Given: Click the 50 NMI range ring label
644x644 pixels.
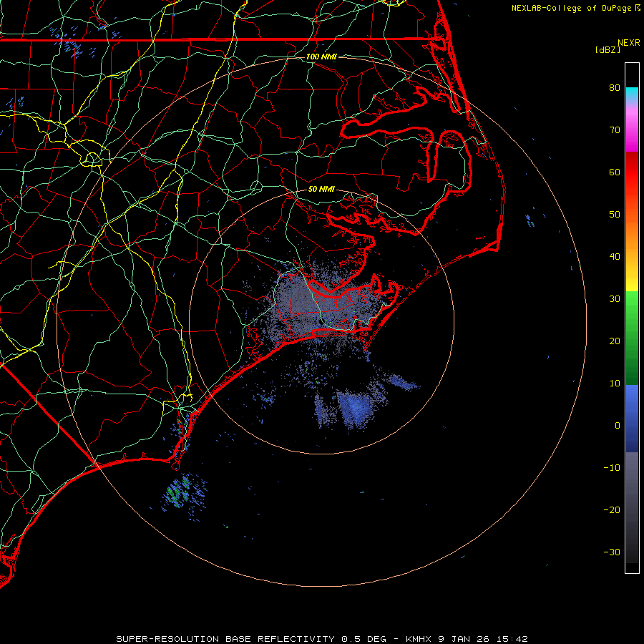Looking at the screenshot, I should point(321,190).
